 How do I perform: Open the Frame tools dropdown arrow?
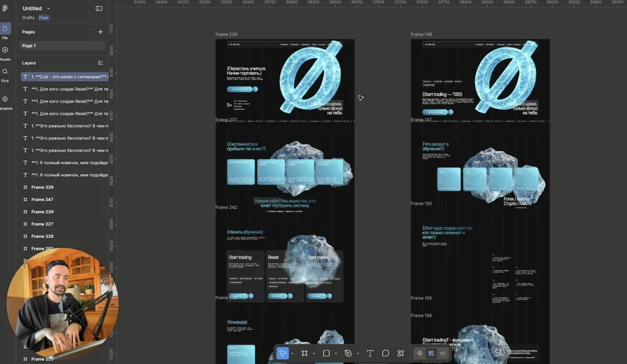coord(314,353)
